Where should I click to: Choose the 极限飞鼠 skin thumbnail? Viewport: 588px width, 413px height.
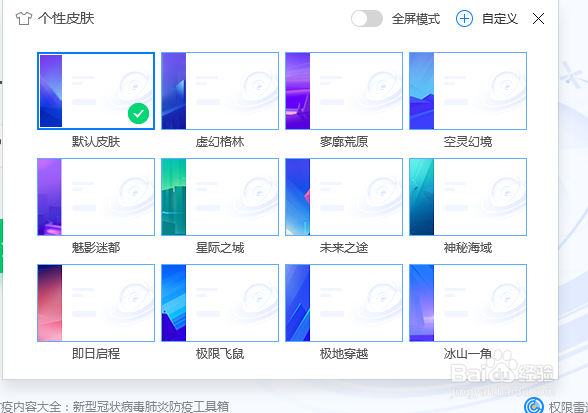pos(220,303)
